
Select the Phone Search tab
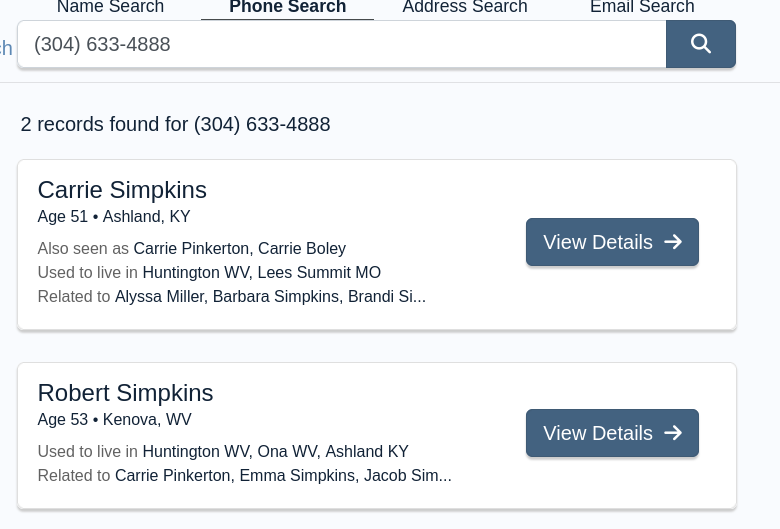(x=287, y=8)
